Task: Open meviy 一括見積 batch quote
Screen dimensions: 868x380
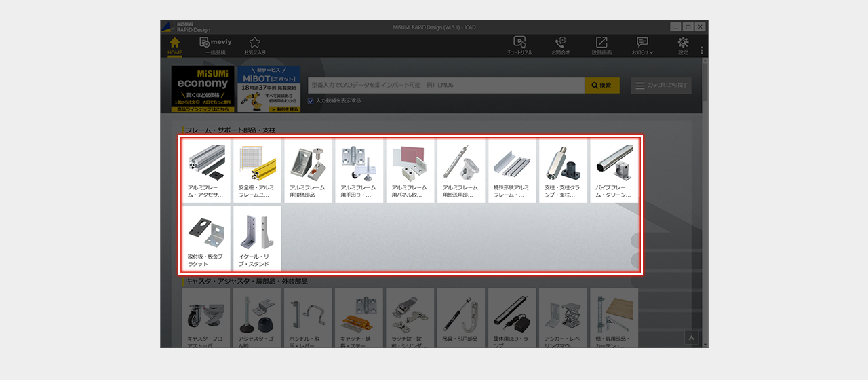Action: coord(216,45)
